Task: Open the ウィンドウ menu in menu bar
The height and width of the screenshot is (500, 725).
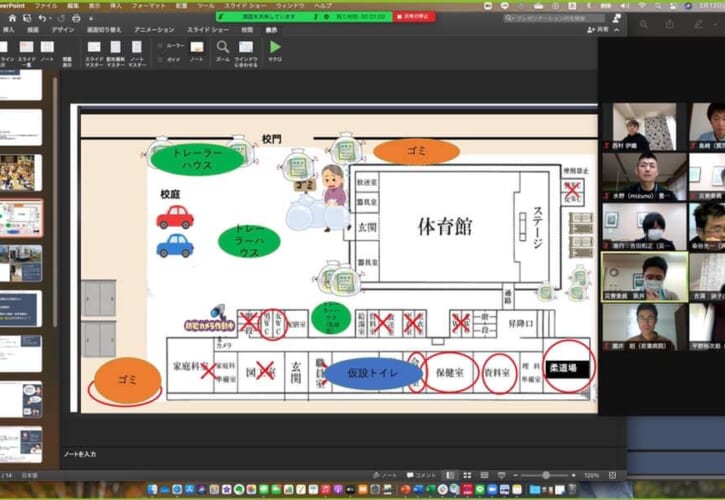Action: point(290,6)
